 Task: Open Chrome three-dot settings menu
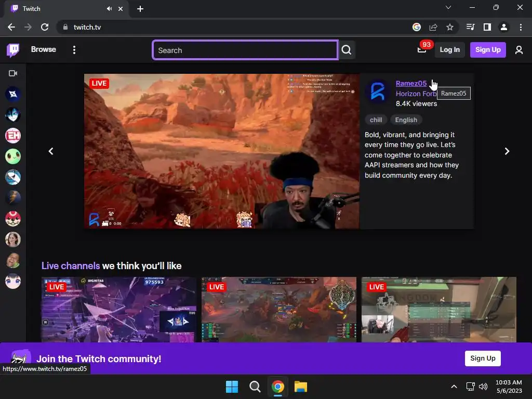click(x=521, y=27)
